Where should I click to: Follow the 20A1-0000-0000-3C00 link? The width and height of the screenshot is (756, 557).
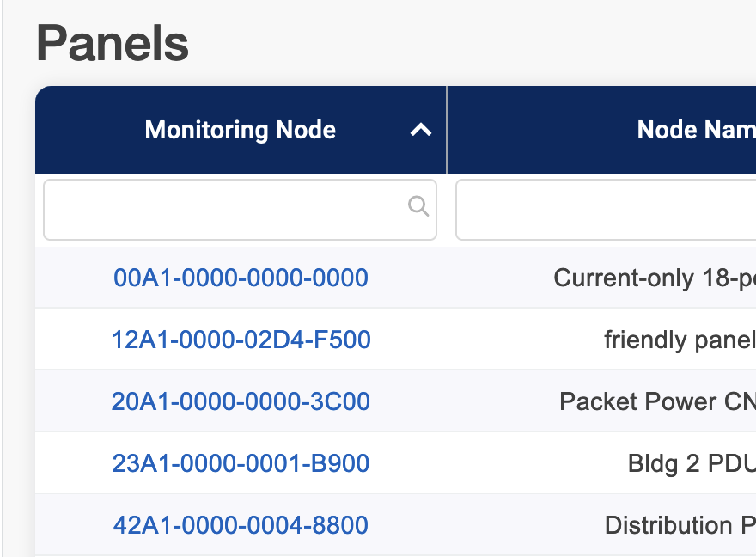pyautogui.click(x=241, y=401)
